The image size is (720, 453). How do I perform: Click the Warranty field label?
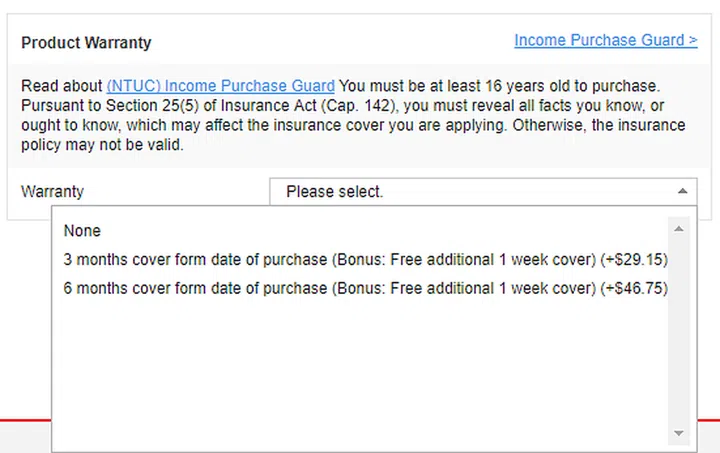click(x=52, y=191)
